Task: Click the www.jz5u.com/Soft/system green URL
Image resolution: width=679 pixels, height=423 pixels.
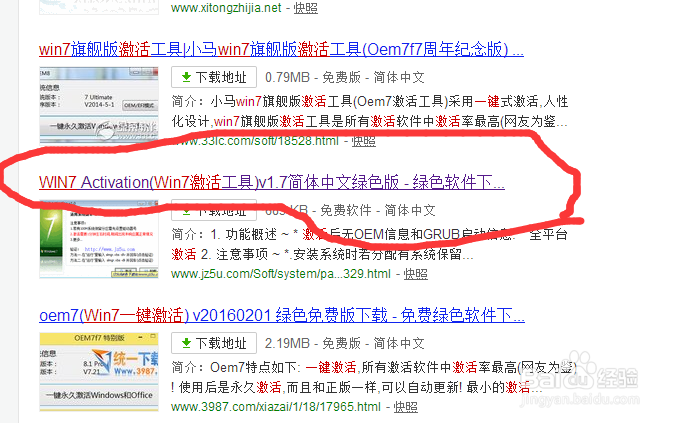Action: pyautogui.click(x=281, y=274)
